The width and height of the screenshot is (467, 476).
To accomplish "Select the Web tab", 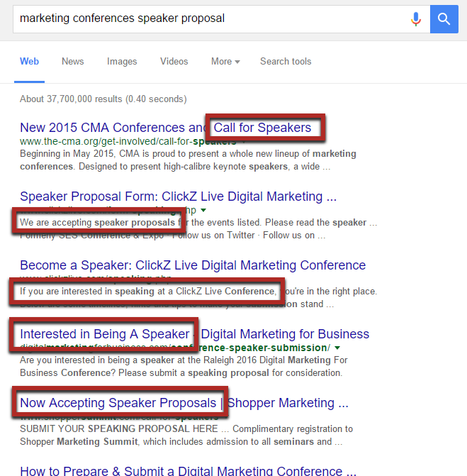I will tap(30, 61).
